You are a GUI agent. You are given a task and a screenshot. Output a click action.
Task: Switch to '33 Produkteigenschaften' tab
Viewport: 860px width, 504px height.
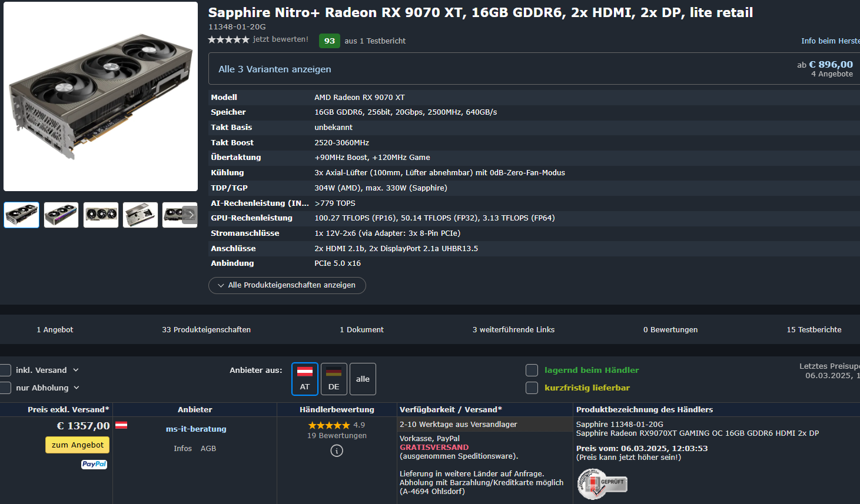(207, 330)
